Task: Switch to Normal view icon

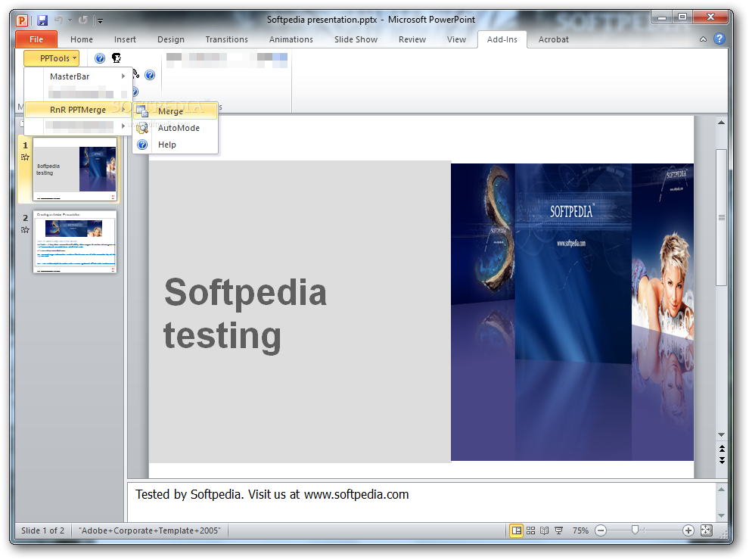Action: (517, 530)
